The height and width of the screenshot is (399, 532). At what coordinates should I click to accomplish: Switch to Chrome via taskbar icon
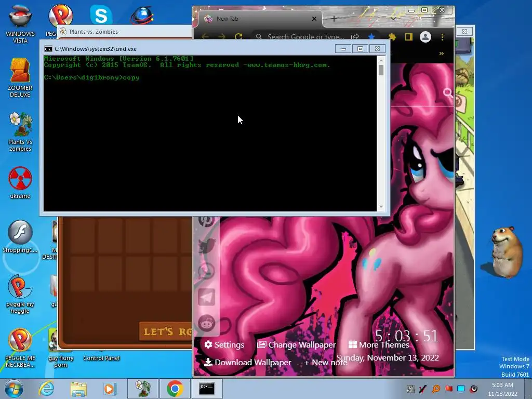pos(175,389)
